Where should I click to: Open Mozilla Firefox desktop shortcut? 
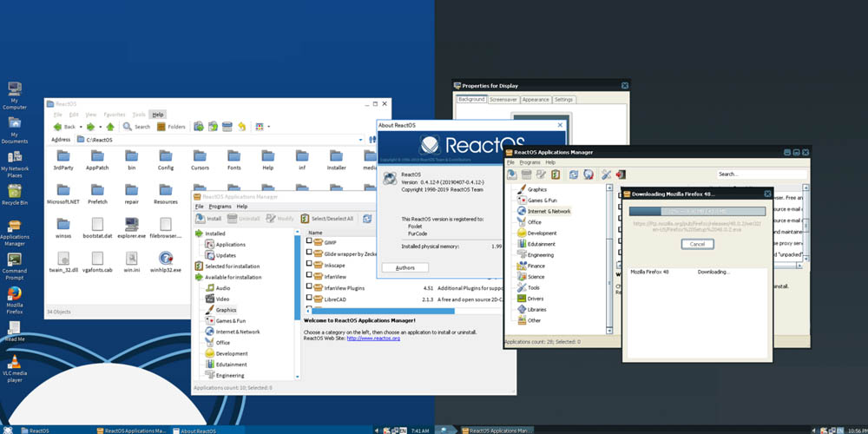click(x=14, y=293)
